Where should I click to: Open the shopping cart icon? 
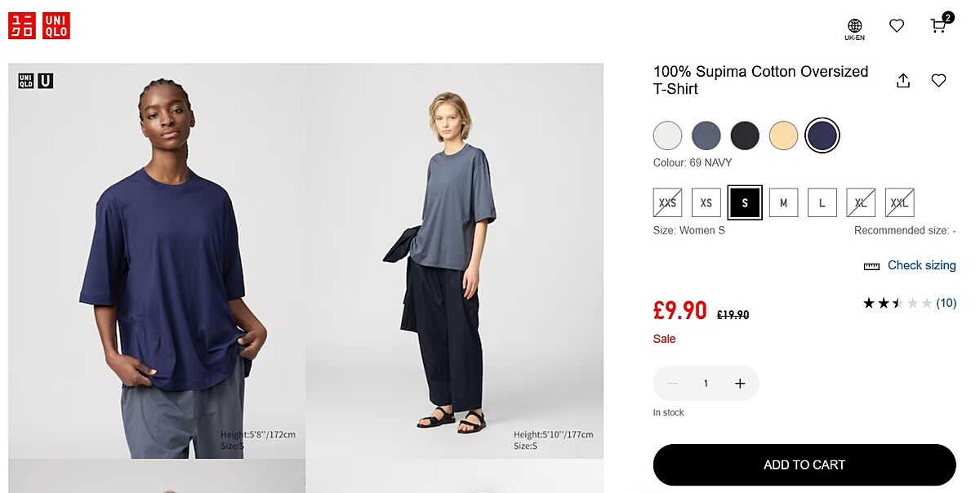coord(939,26)
